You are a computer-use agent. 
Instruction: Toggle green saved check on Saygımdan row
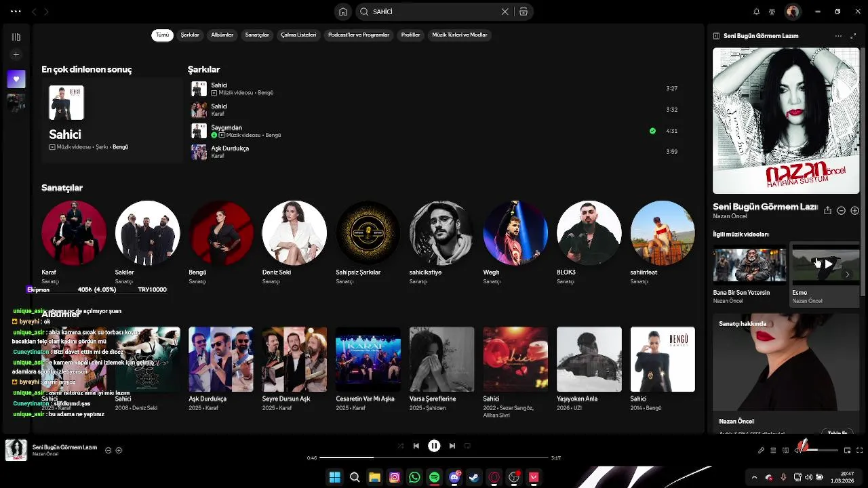(652, 131)
